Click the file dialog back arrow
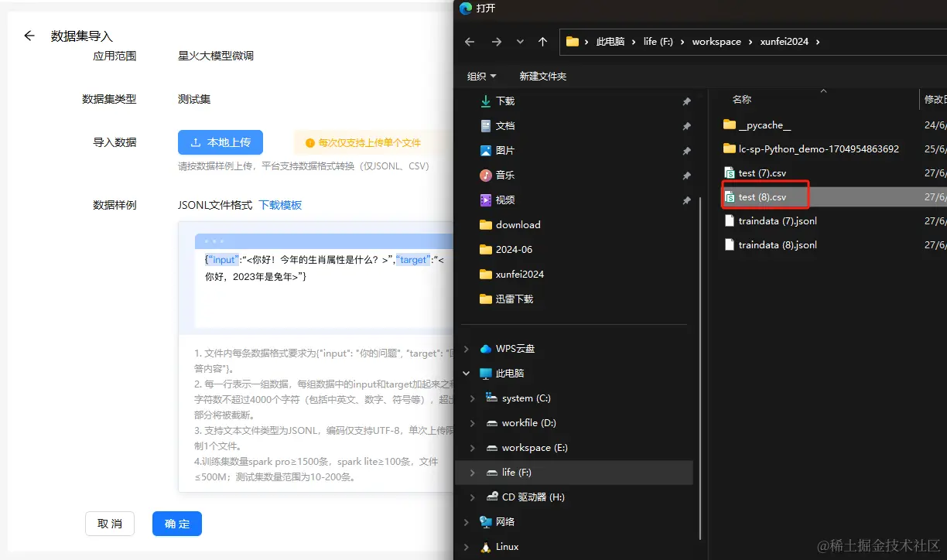This screenshot has width=947, height=560. point(470,42)
